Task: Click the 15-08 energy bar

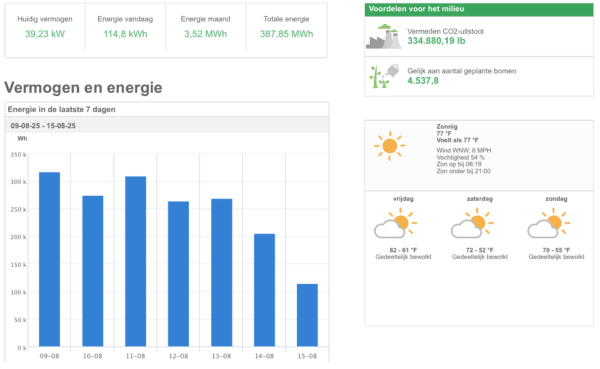Action: 307,315
